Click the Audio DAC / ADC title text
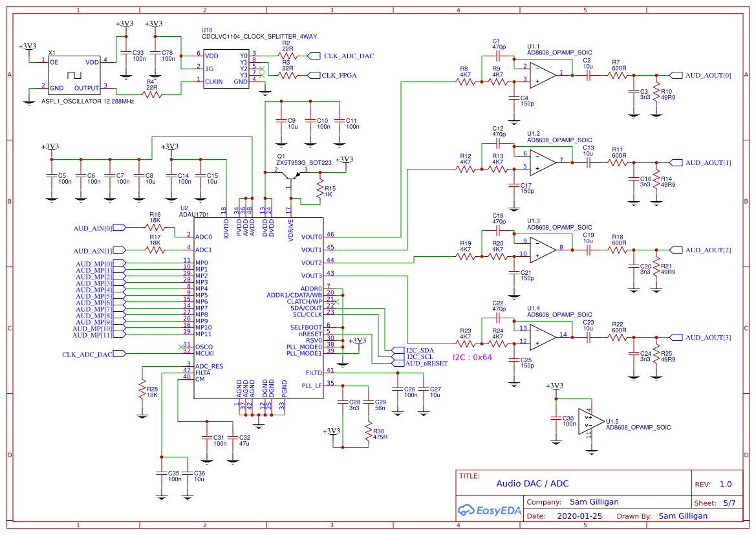 (x=532, y=483)
